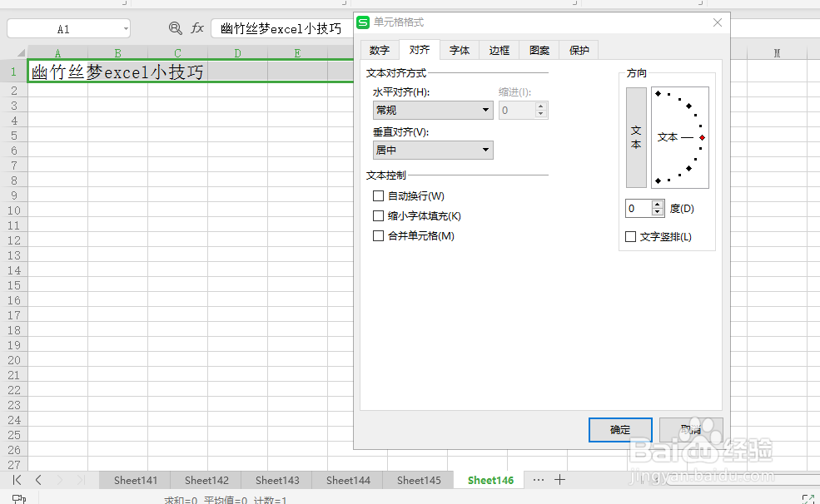This screenshot has width=820, height=504.
Task: Enable the 自动换行 wrap text checkbox
Action: pyautogui.click(x=379, y=195)
